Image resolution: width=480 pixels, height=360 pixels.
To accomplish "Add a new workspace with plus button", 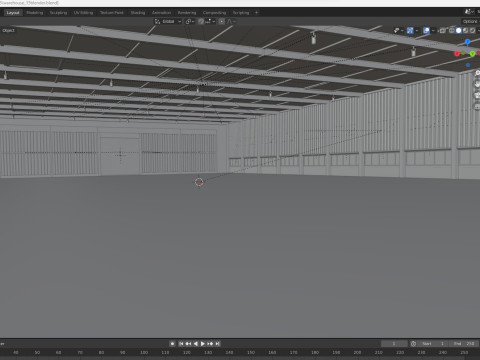I will pos(256,13).
